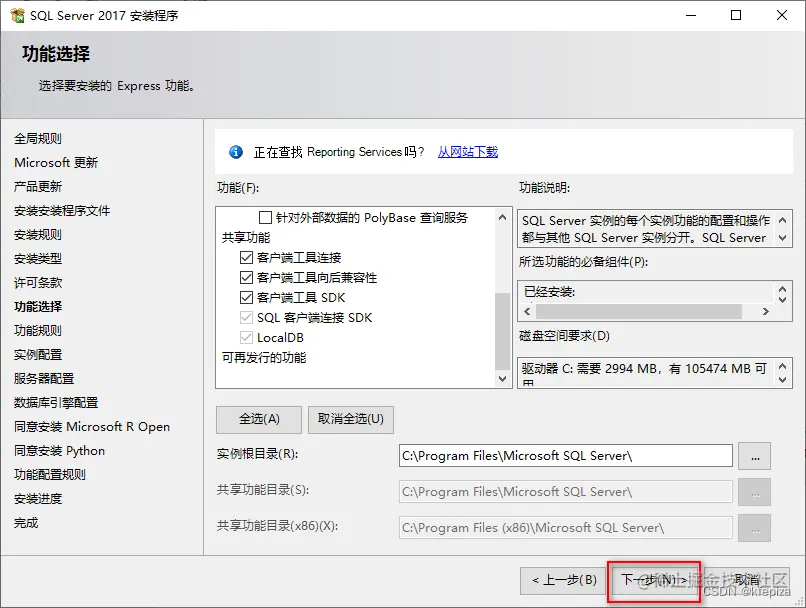The height and width of the screenshot is (608, 806).
Task: Click the 取消 button
Action: [746, 580]
